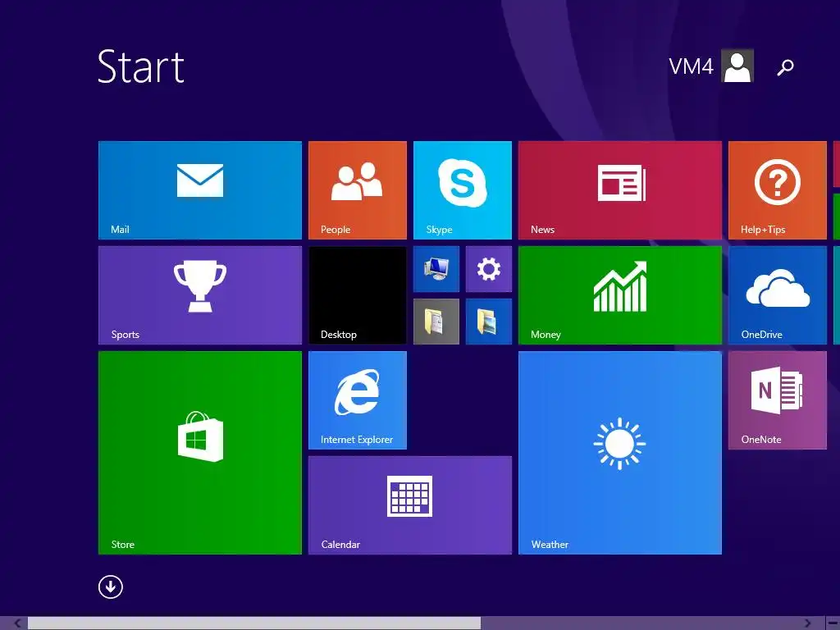Open the Weather tile

click(620, 453)
